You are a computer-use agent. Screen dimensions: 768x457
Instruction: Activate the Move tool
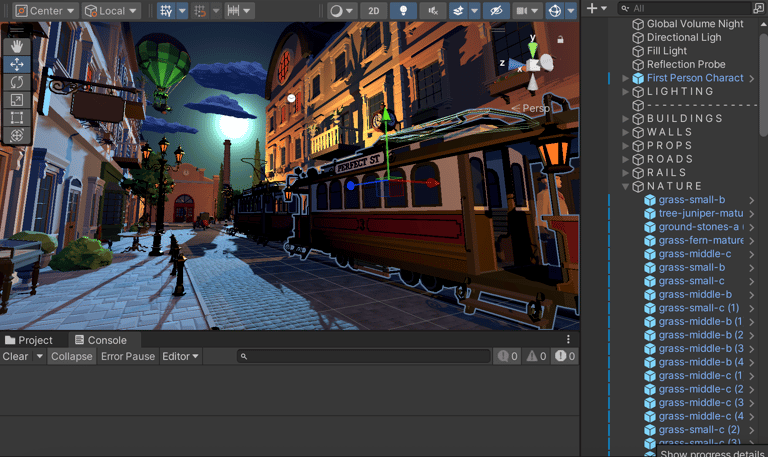click(18, 64)
